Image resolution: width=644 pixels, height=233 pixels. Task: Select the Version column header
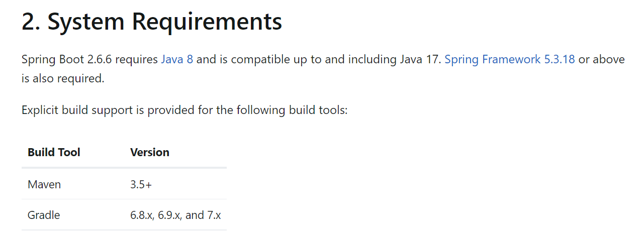click(150, 153)
